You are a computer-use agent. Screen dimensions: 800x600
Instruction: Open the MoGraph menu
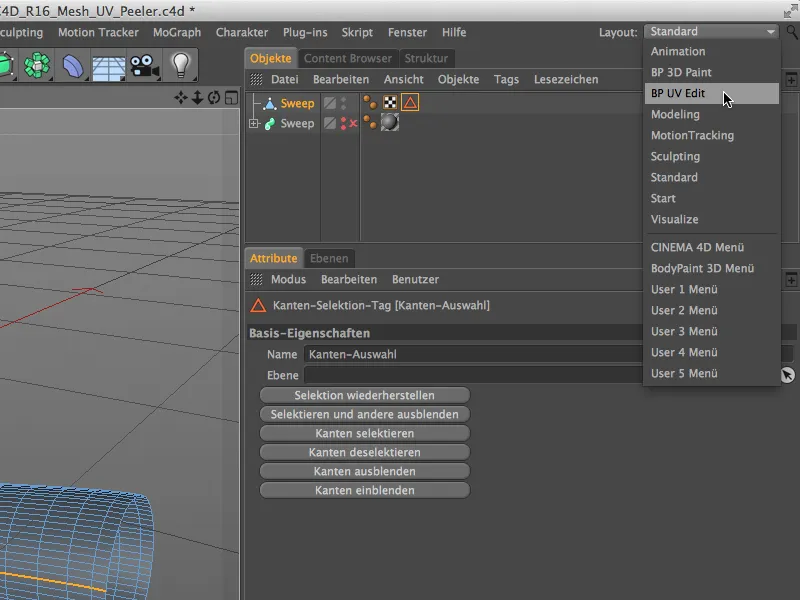pos(177,32)
